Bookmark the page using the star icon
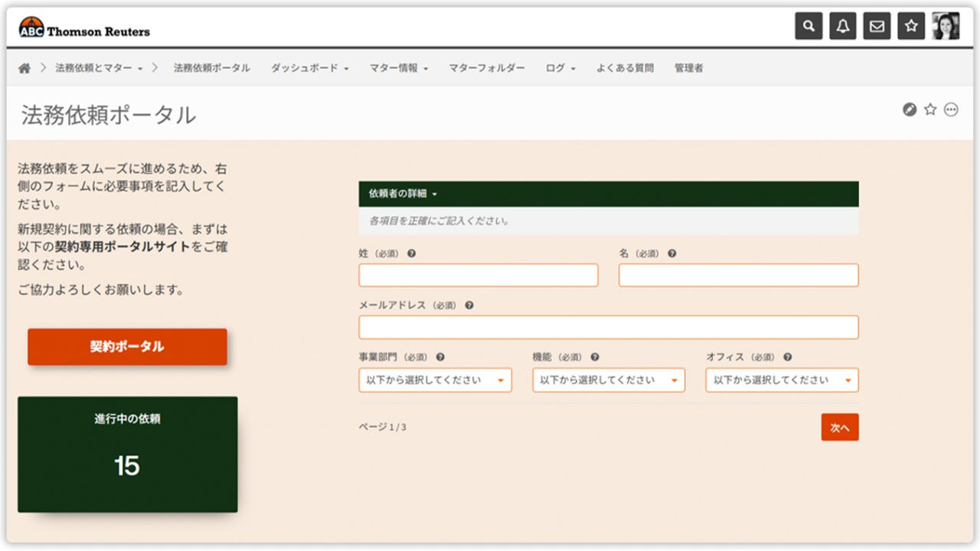 click(x=929, y=109)
